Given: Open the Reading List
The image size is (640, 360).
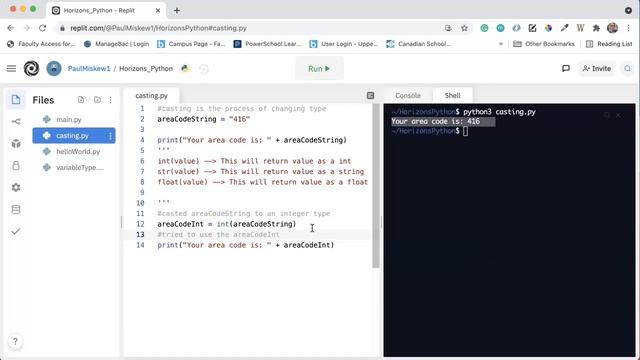Looking at the screenshot, I should 609,44.
